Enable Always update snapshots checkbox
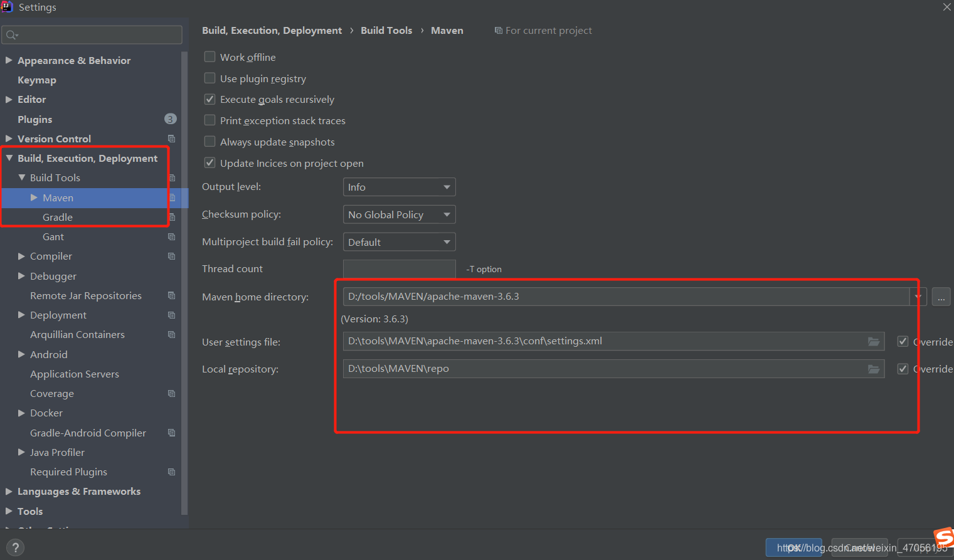The image size is (954, 560). tap(210, 142)
